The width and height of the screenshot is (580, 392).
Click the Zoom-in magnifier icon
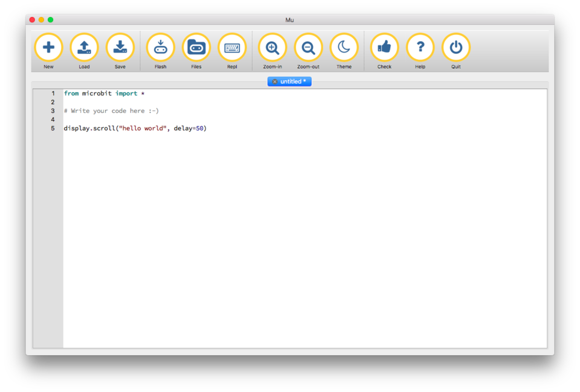(x=272, y=47)
